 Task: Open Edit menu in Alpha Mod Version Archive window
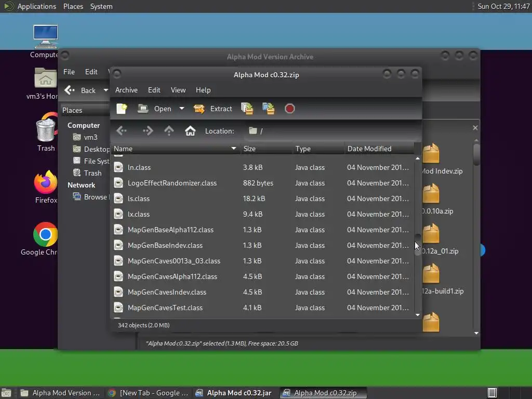(91, 72)
